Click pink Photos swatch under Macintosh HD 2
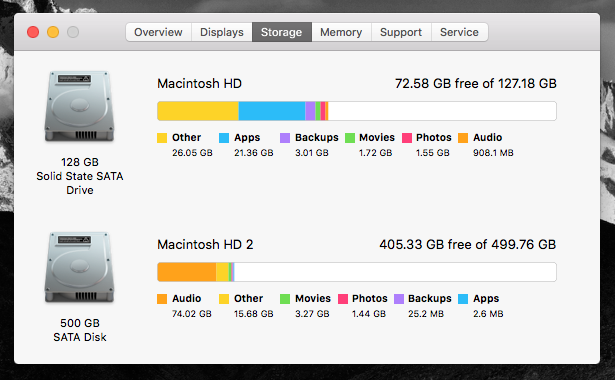Screen dimensions: 615x380 [x=343, y=299]
